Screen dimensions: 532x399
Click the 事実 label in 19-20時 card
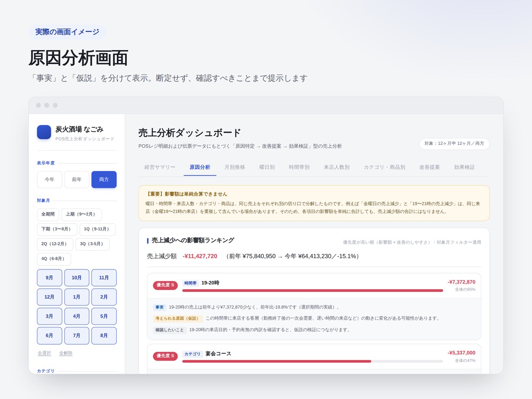coord(160,307)
